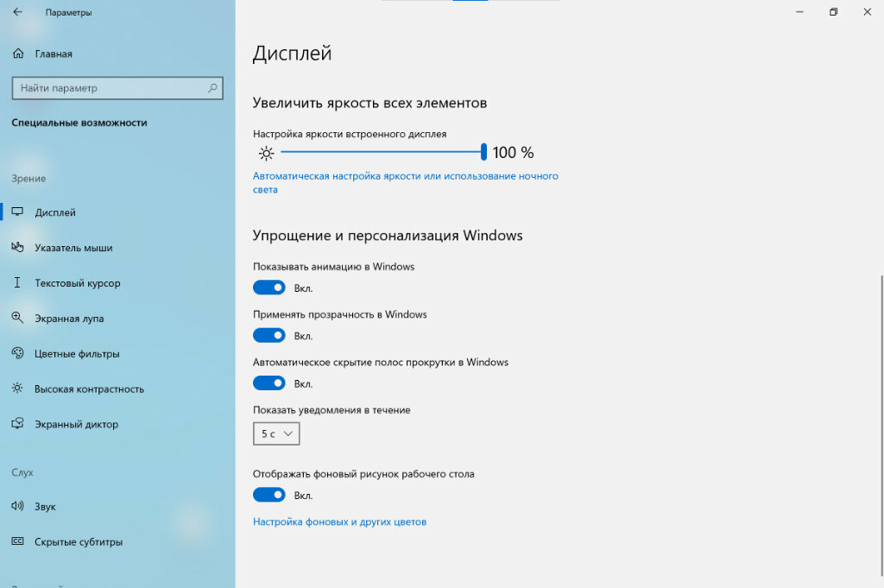This screenshot has width=884, height=588.
Task: Focus the Найти параметр search field
Action: [117, 88]
